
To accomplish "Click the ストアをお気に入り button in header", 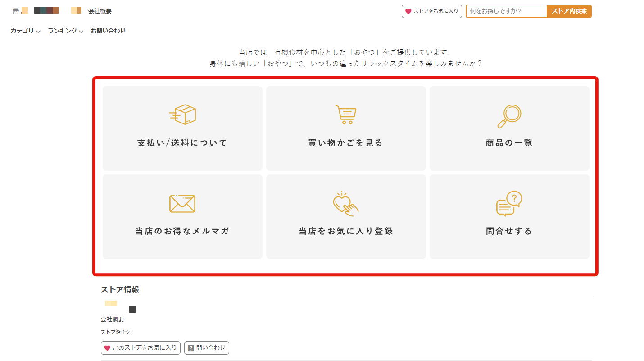I will click(431, 11).
